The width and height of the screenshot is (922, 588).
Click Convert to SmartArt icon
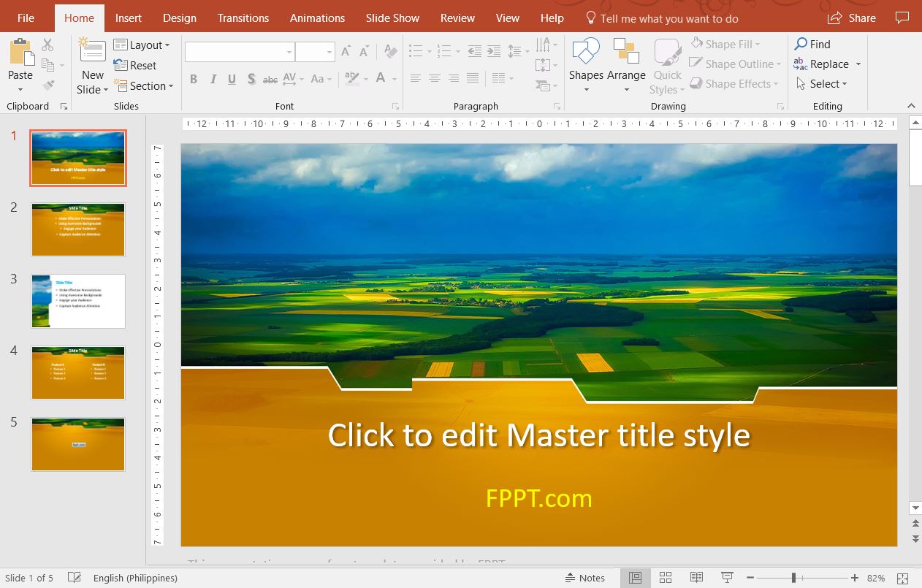tap(544, 85)
